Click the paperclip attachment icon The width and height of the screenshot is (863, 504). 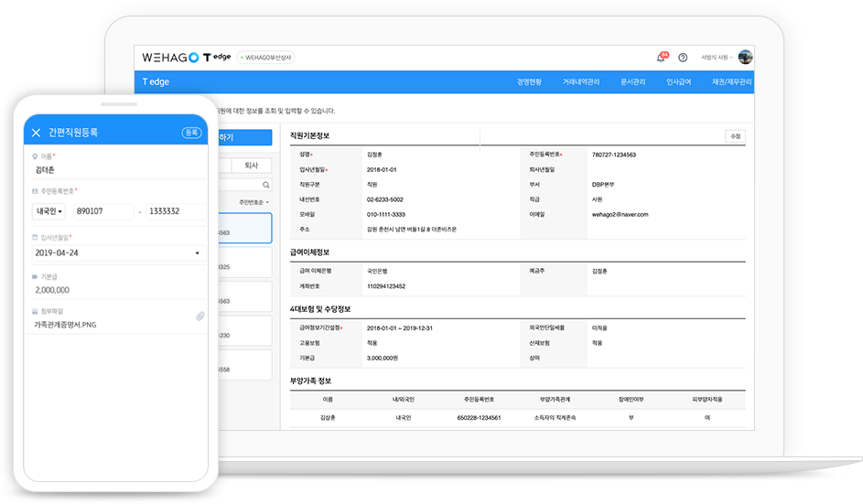[x=200, y=316]
